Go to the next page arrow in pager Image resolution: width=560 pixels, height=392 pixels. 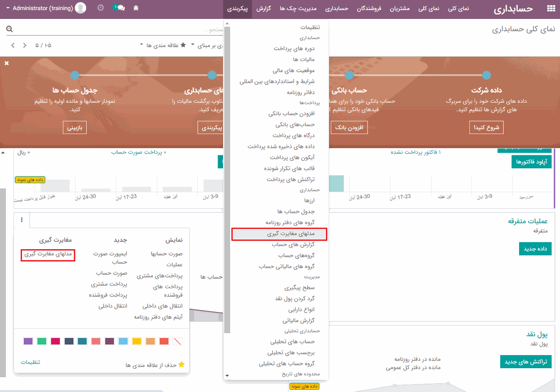point(25,45)
